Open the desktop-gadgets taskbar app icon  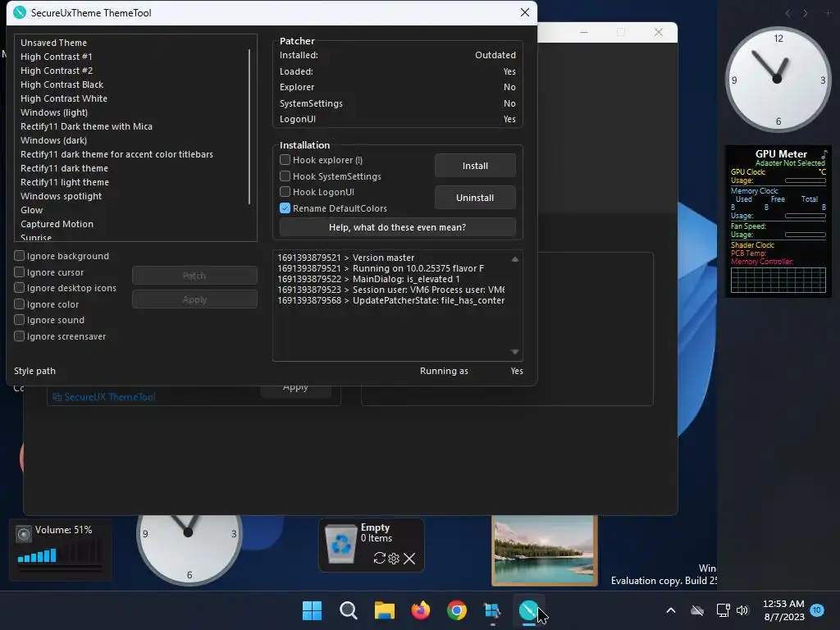tap(492, 610)
